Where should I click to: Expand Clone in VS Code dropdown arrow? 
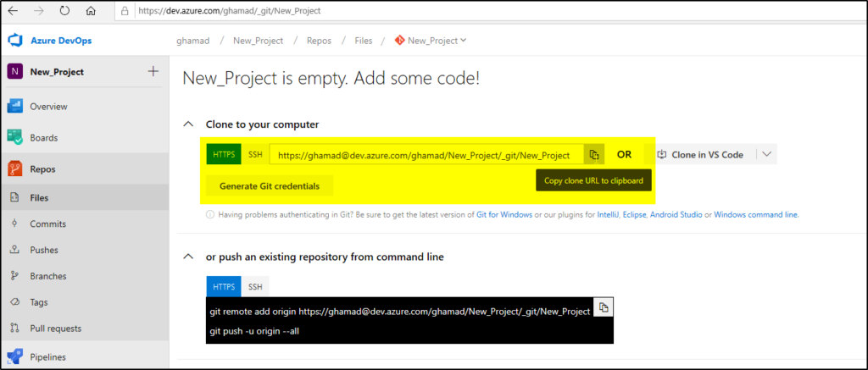click(x=766, y=155)
